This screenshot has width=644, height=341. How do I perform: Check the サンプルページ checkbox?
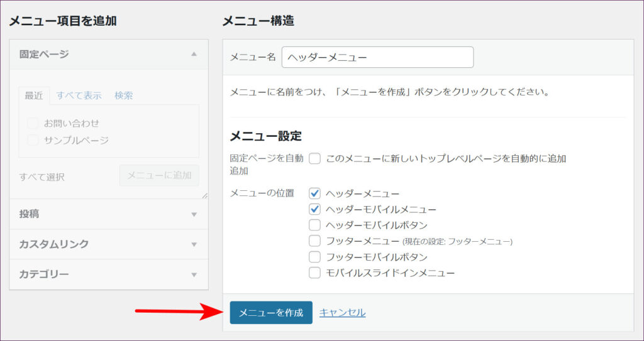pyautogui.click(x=33, y=140)
